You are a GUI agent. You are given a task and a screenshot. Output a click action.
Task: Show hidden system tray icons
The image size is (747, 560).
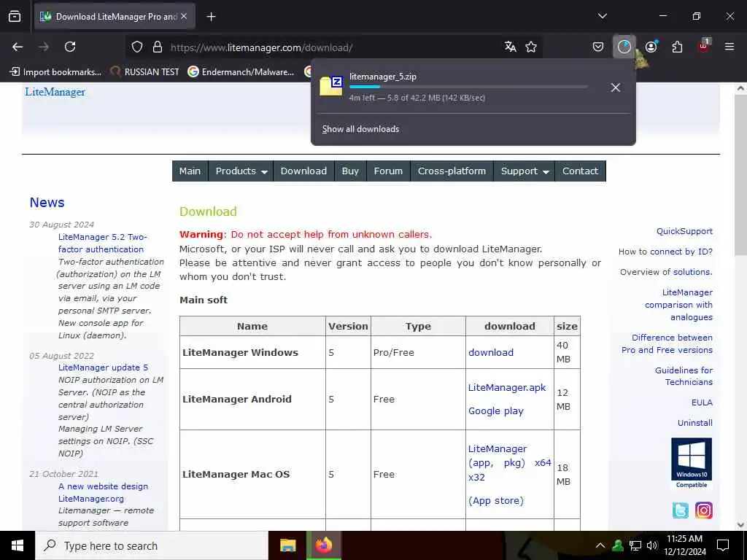[x=600, y=545]
